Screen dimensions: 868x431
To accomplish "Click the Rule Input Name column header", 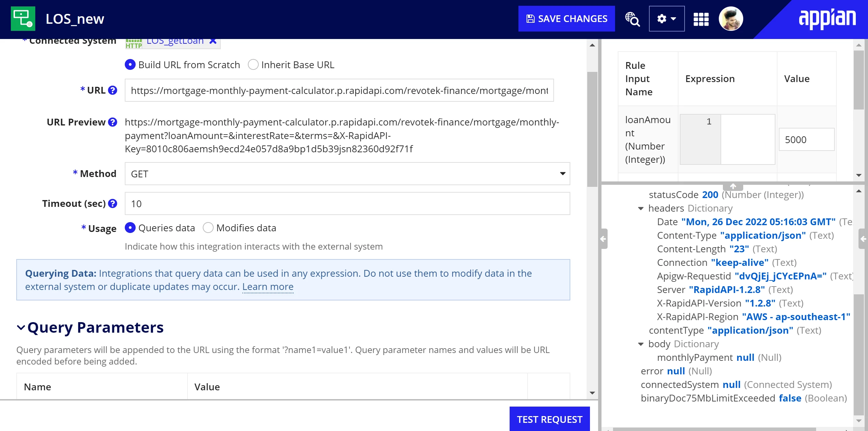I will (648, 79).
